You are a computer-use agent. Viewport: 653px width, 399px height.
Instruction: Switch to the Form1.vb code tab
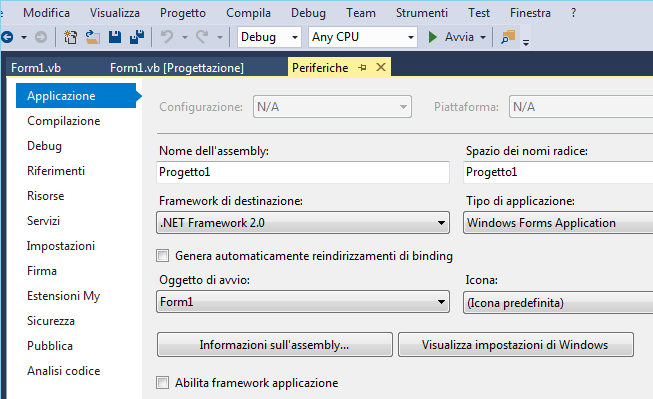click(36, 67)
